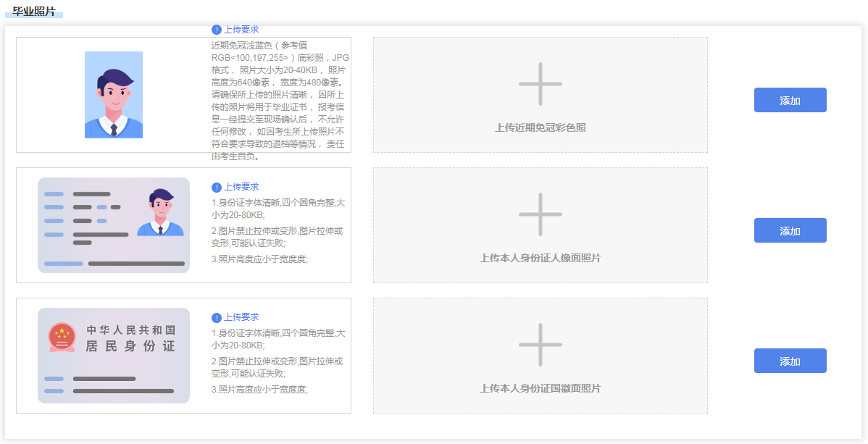Click the red national emblem icon on the sample ID
868x444 pixels.
(x=62, y=337)
